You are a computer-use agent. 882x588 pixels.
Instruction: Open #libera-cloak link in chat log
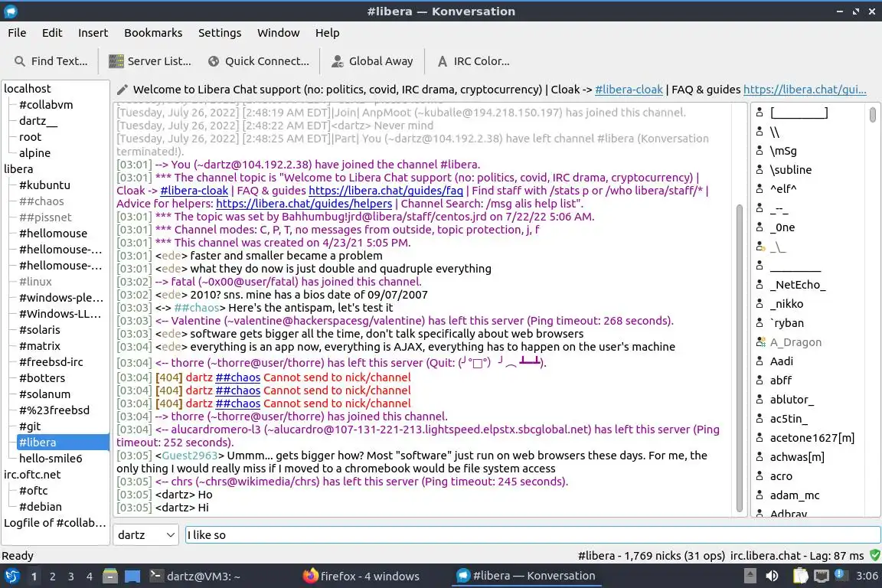tap(194, 191)
